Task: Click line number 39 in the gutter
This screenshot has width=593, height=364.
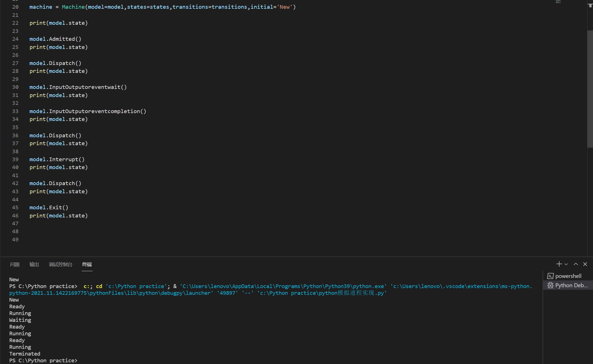Action: [15, 159]
